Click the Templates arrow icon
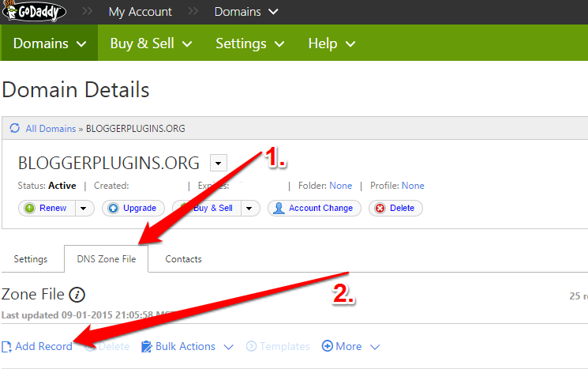This screenshot has height=369, width=588. point(251,346)
